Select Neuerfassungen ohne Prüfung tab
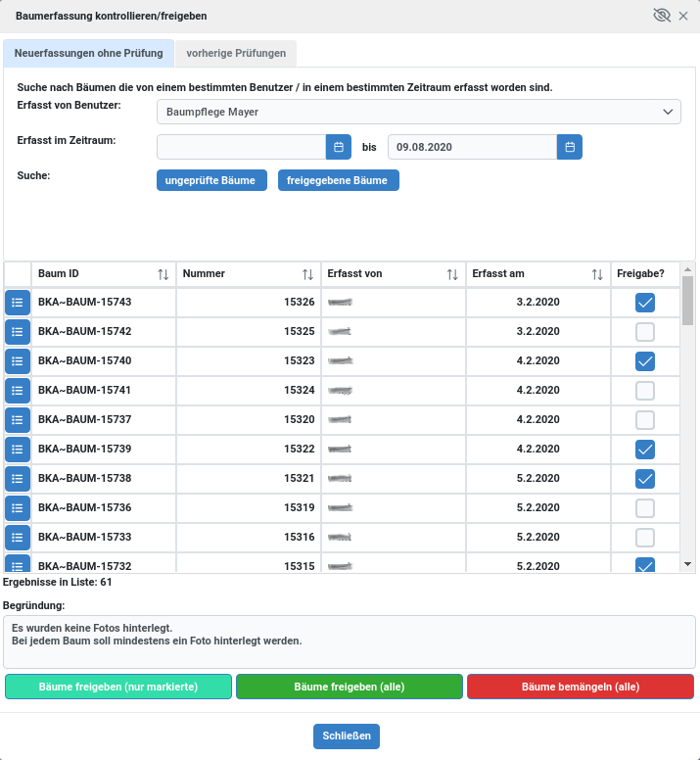700x760 pixels. pos(89,53)
